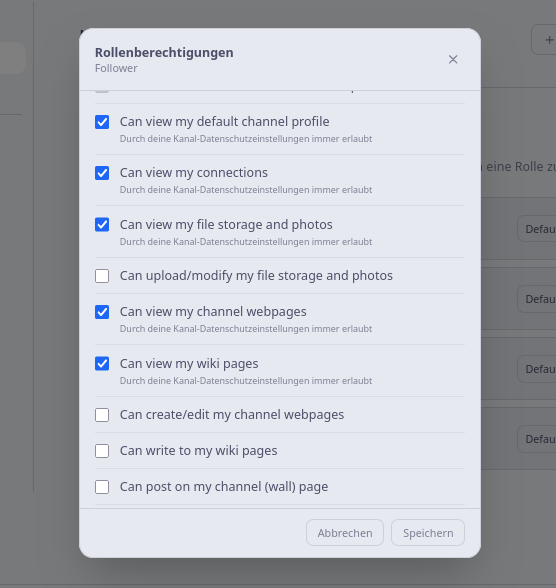Image resolution: width=556 pixels, height=588 pixels.
Task: Uncheck 'Can view my default channel profile'
Action: 102,122
